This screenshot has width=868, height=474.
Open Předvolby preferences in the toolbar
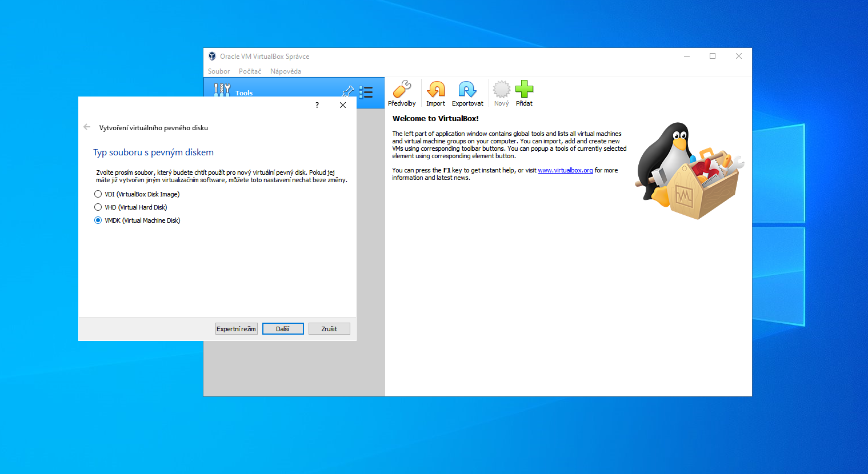402,94
